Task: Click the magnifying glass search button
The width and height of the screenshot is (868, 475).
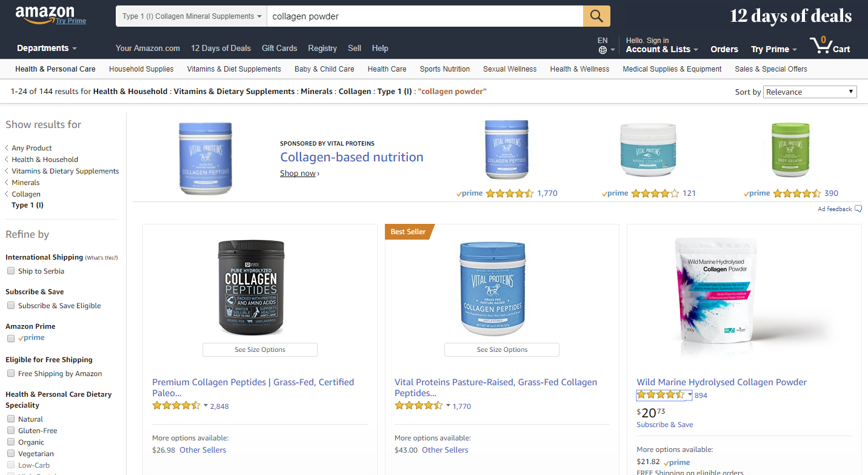Action: [x=596, y=16]
